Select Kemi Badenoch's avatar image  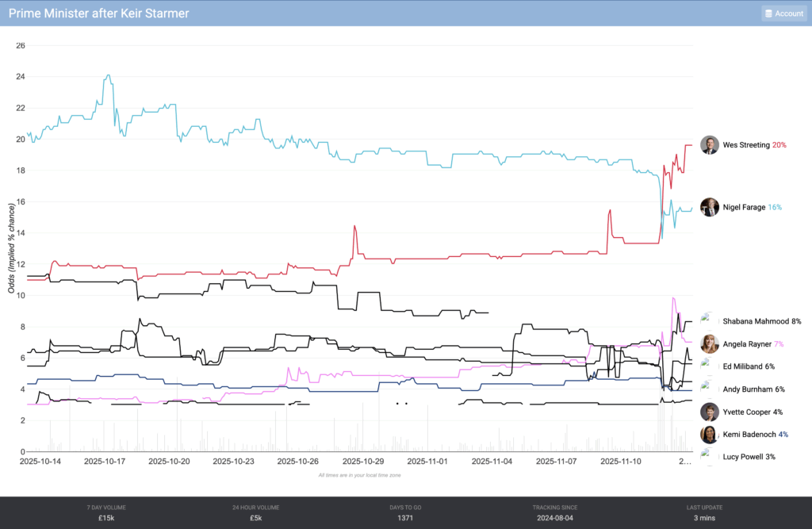point(709,434)
